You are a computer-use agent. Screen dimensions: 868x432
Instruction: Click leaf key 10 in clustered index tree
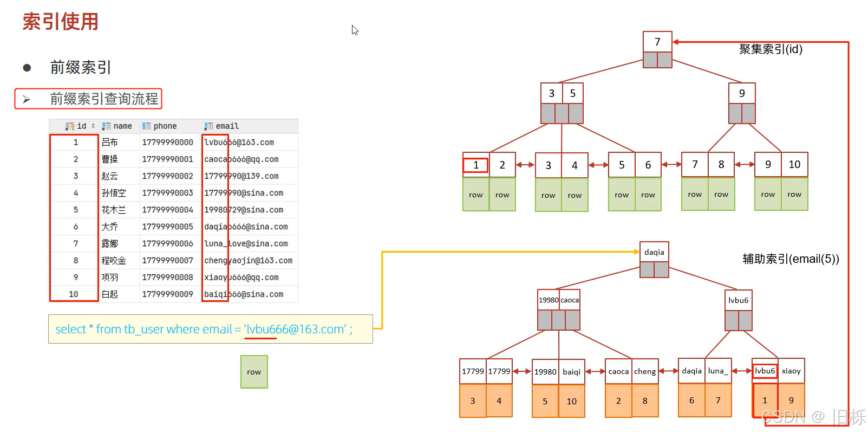tap(794, 164)
